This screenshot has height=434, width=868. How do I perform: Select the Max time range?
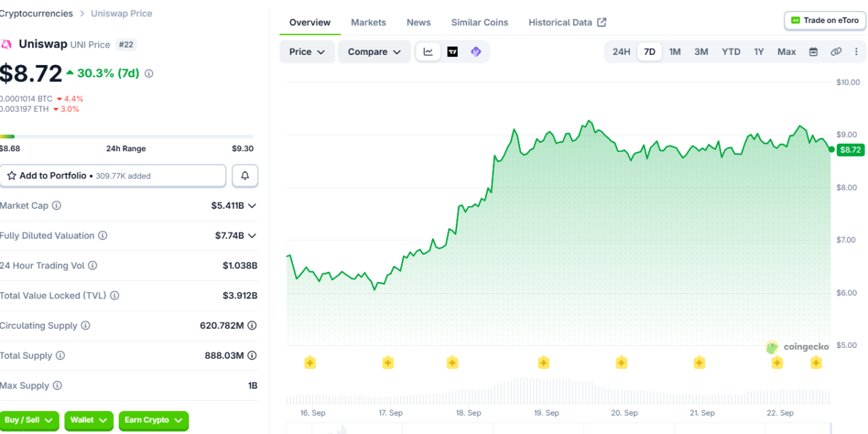pos(787,52)
